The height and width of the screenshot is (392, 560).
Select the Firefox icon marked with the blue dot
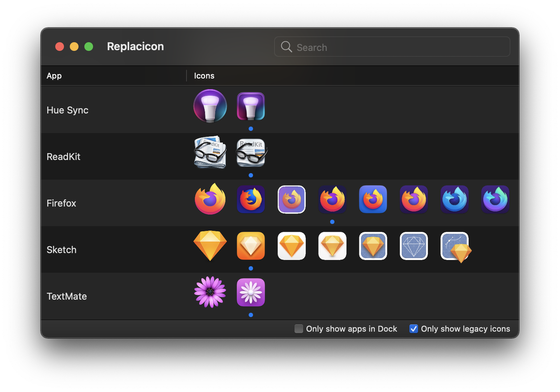332,199
